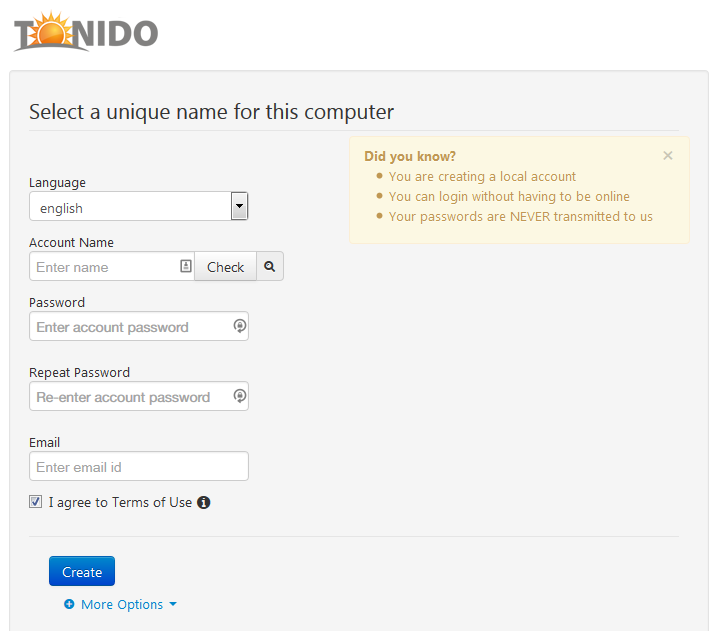Click the Repeat Password label
The image size is (718, 631).
pos(79,372)
